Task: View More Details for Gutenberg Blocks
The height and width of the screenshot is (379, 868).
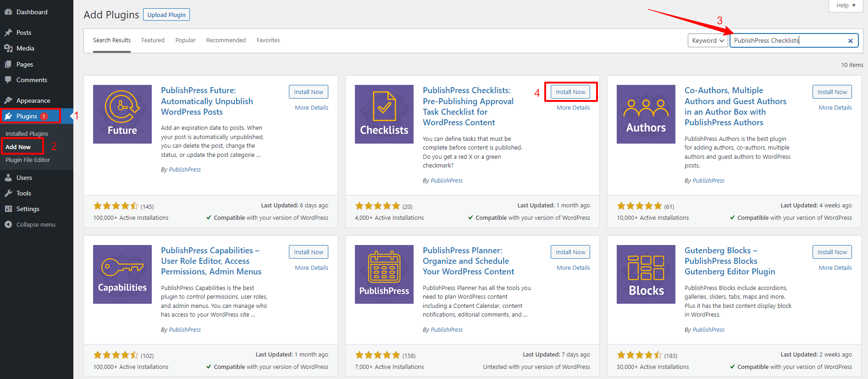Action: tap(835, 268)
